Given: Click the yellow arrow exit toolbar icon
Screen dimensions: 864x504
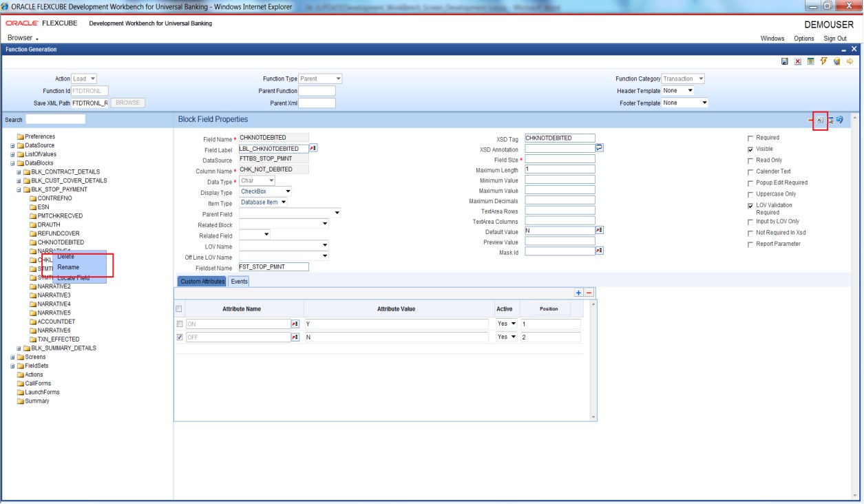Looking at the screenshot, I should [850, 62].
